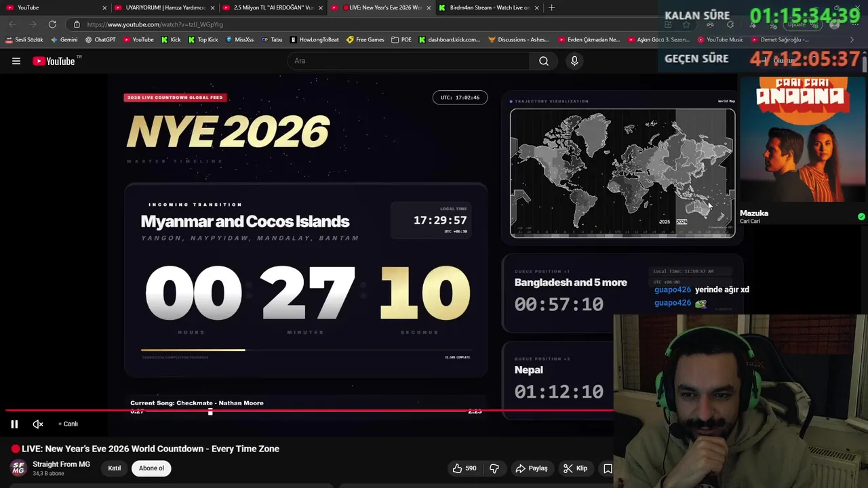
Task: Open the Tabu bookmark
Action: (x=272, y=40)
